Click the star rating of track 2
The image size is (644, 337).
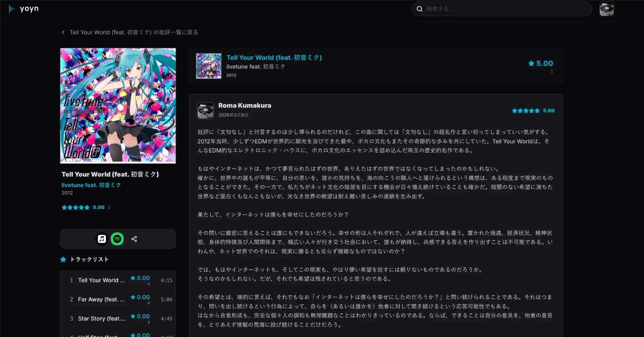[140, 297]
